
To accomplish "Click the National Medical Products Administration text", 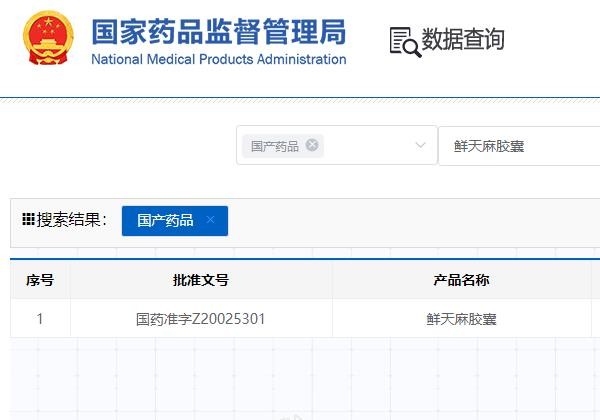I will 218,59.
